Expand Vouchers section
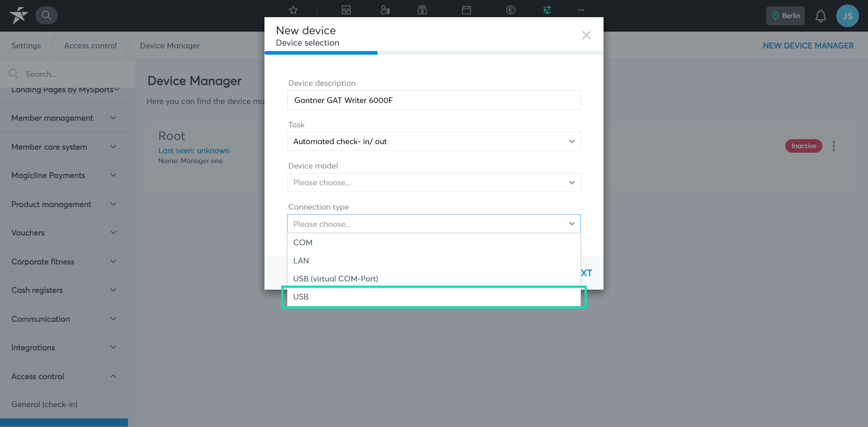The image size is (868, 427). click(64, 233)
